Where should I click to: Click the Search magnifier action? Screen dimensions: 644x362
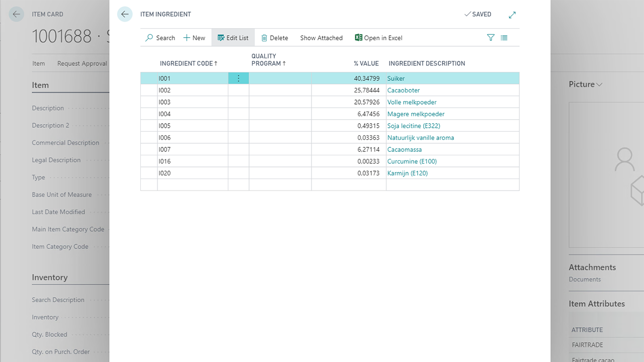[160, 38]
